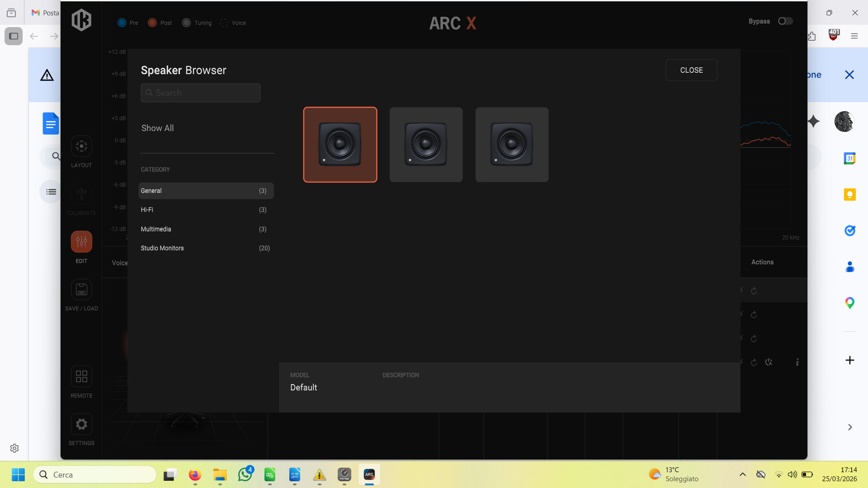Toggle the Tuning curve indicator
This screenshot has height=488, width=868.
[186, 23]
